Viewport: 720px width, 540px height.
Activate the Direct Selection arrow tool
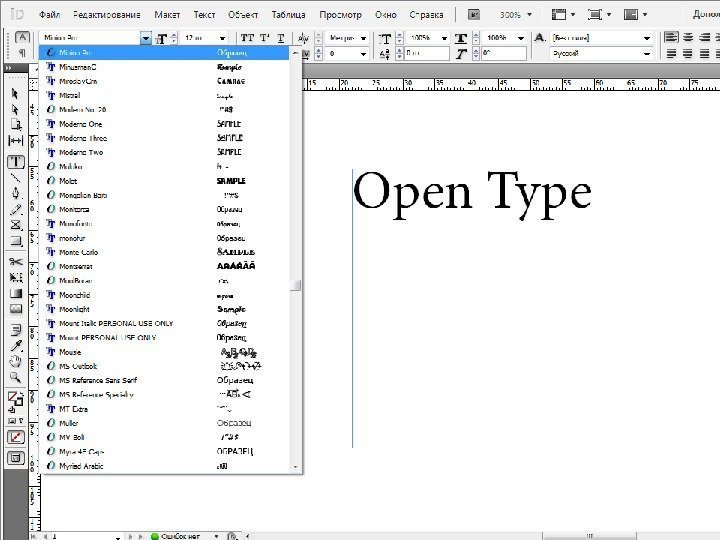pos(16,109)
